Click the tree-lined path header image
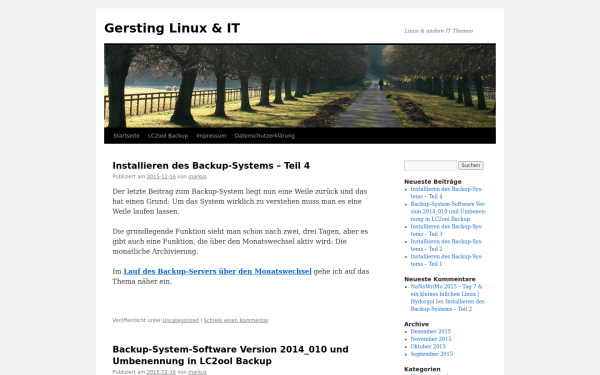Screen dimensions: 600x375 pos(300,86)
